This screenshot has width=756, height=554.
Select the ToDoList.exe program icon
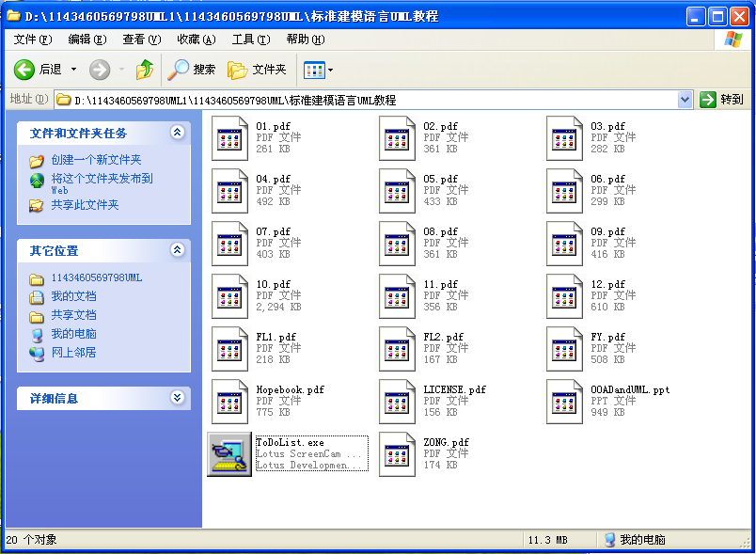[x=229, y=454]
